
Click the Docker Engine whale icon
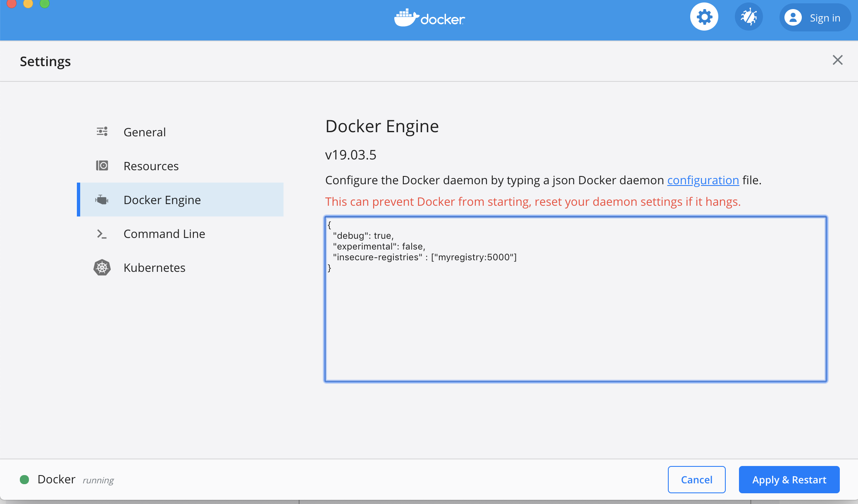tap(102, 200)
